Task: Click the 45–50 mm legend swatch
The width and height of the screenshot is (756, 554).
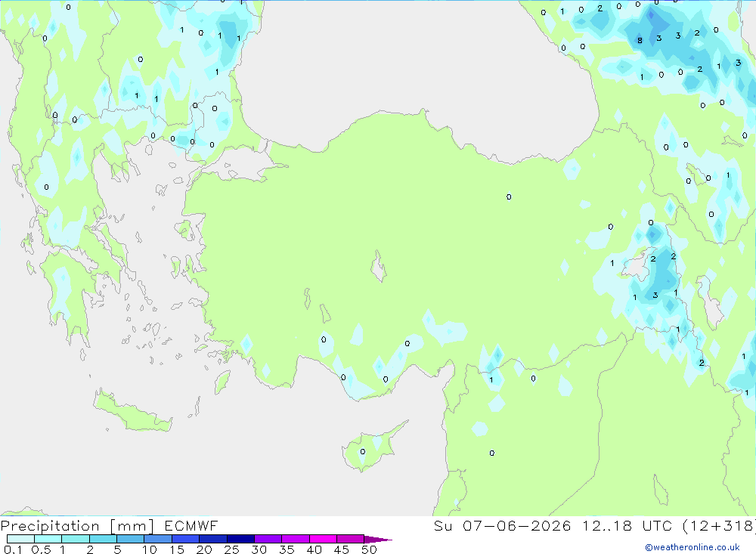Action: [350, 539]
